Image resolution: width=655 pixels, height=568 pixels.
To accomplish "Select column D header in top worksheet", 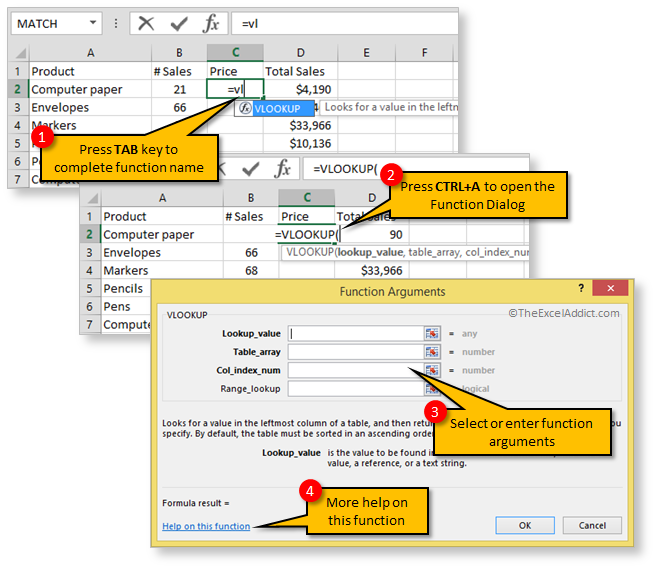I will (x=300, y=53).
